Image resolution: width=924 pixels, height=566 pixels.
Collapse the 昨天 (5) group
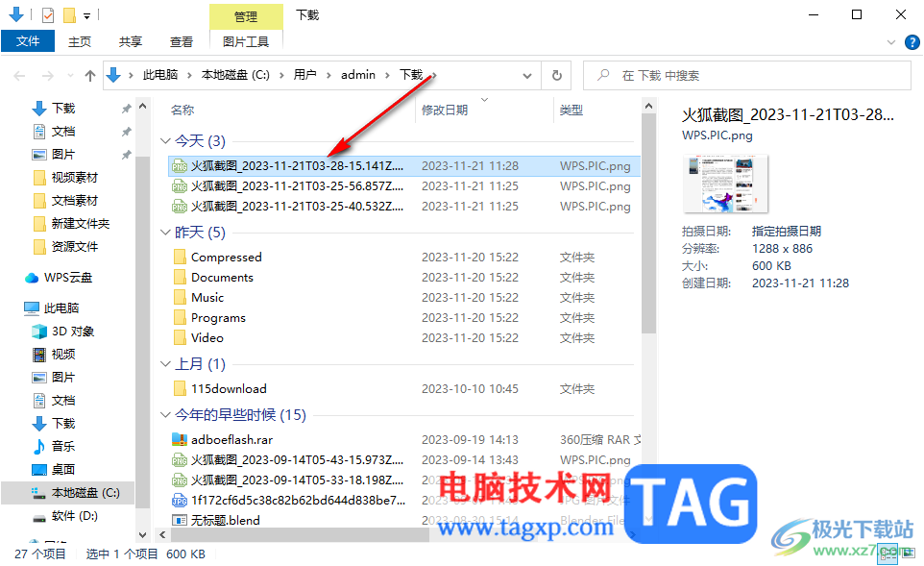click(165, 232)
